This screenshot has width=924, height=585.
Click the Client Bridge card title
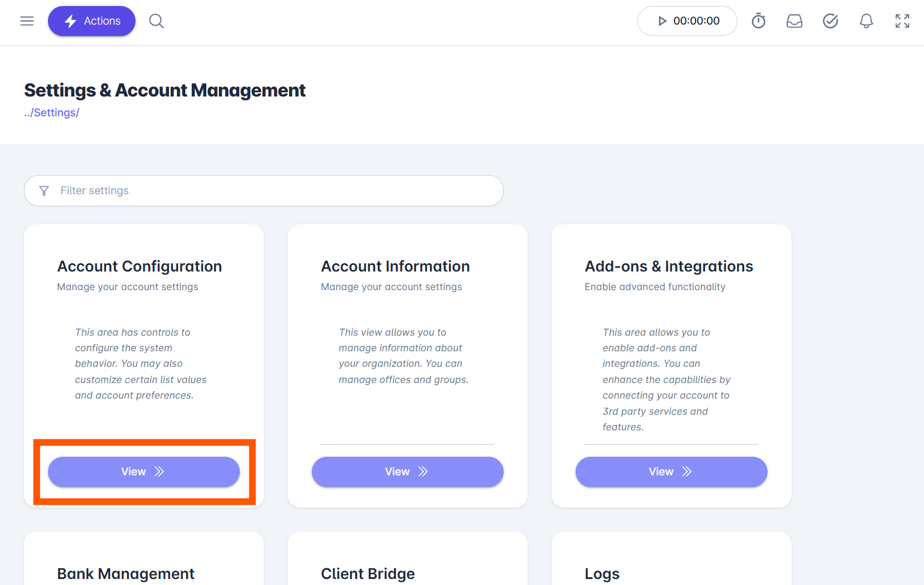pos(368,574)
